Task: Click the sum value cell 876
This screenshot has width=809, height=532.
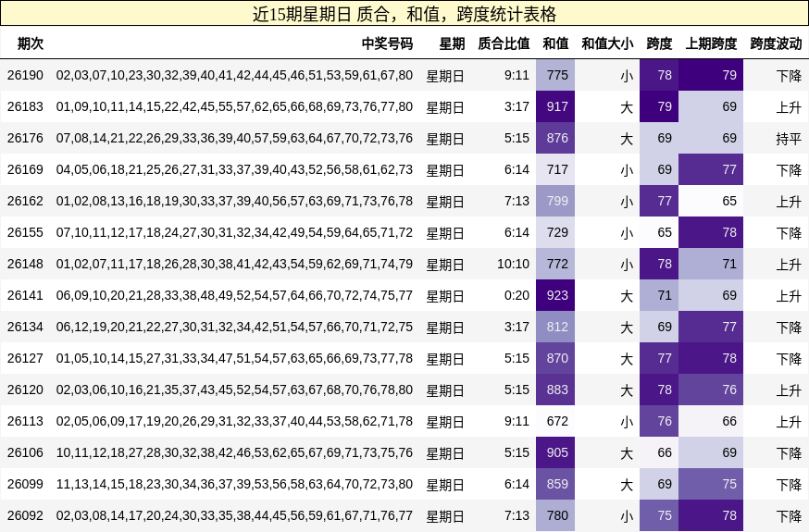Action: click(555, 138)
